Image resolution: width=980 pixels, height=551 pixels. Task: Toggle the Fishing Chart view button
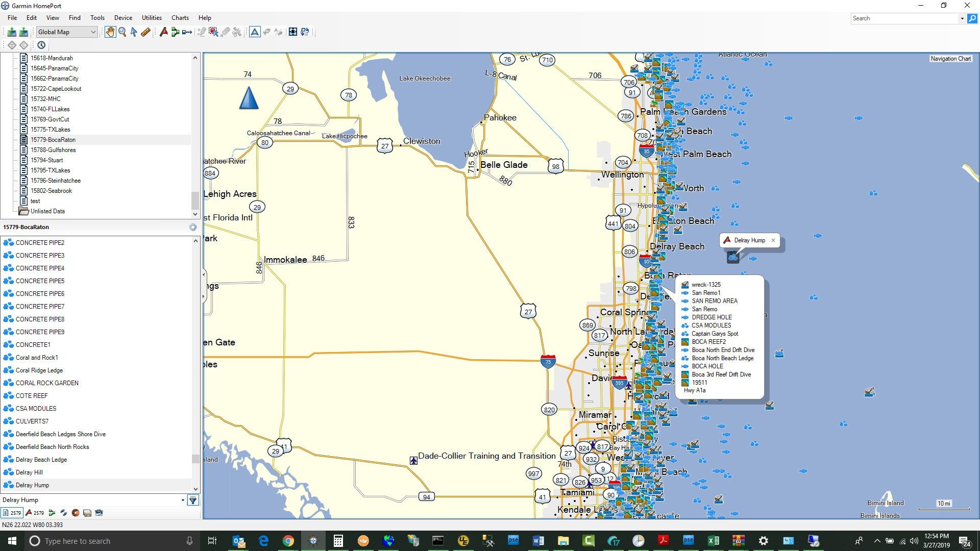click(x=266, y=32)
